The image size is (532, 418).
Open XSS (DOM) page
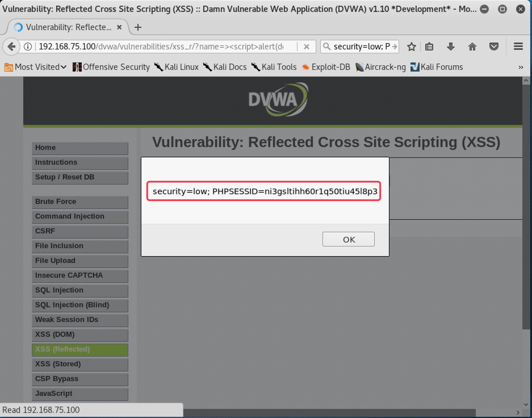point(80,335)
